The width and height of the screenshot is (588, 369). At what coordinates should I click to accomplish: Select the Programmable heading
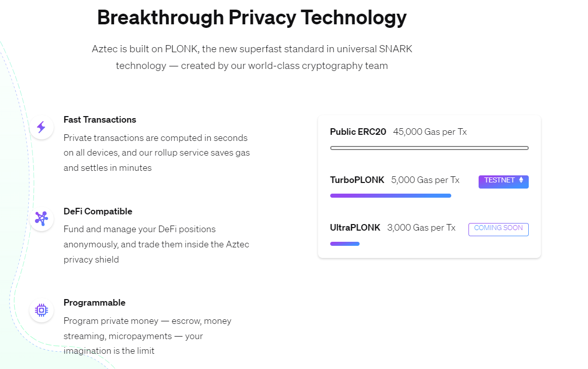click(x=95, y=303)
